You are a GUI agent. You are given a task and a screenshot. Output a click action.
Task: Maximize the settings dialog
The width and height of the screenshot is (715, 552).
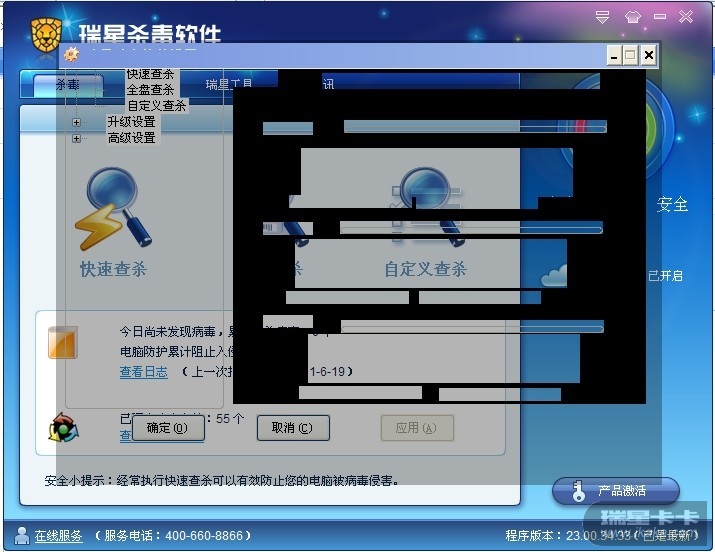(x=631, y=56)
